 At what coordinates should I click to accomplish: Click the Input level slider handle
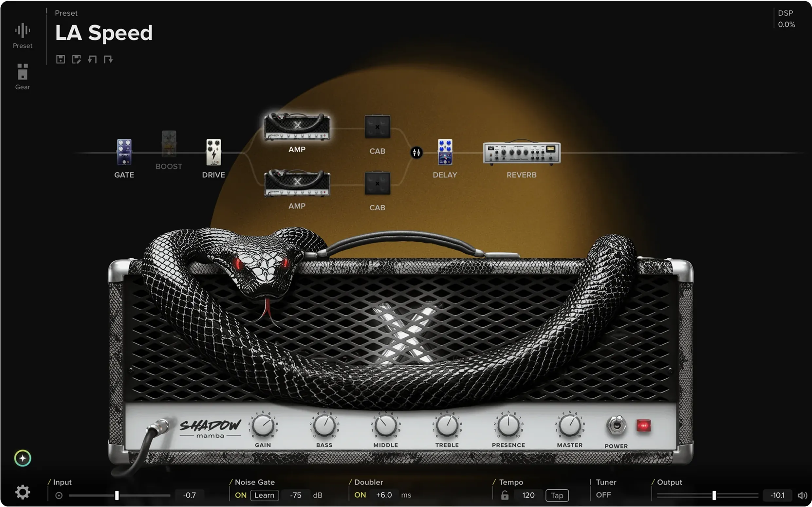click(117, 495)
